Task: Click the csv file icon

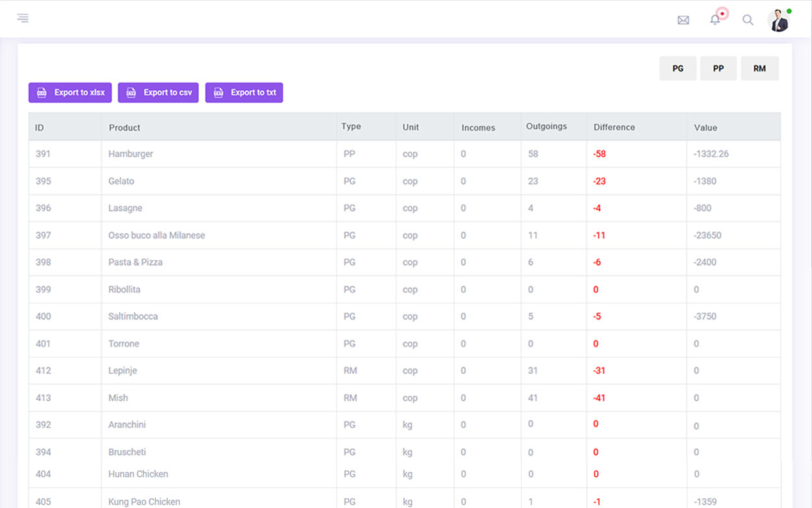Action: point(131,93)
